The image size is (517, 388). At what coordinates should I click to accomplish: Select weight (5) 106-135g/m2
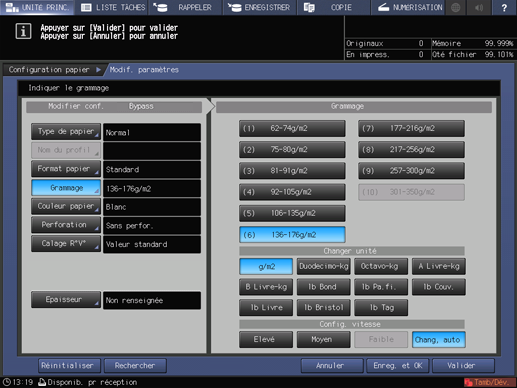coord(292,213)
